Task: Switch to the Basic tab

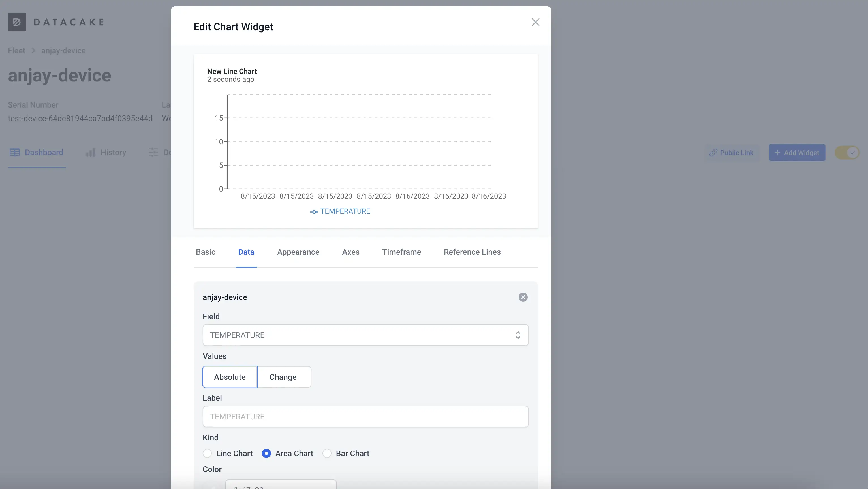Action: (x=206, y=252)
